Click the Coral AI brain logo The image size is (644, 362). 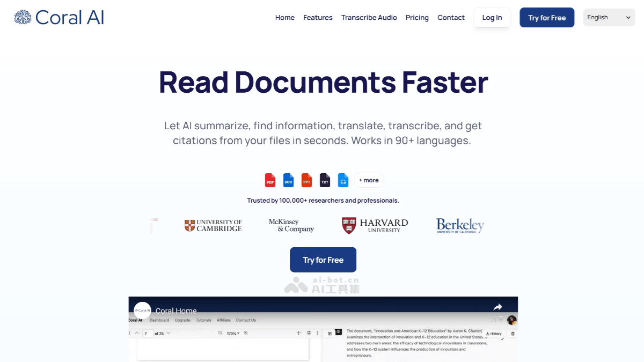(x=23, y=18)
